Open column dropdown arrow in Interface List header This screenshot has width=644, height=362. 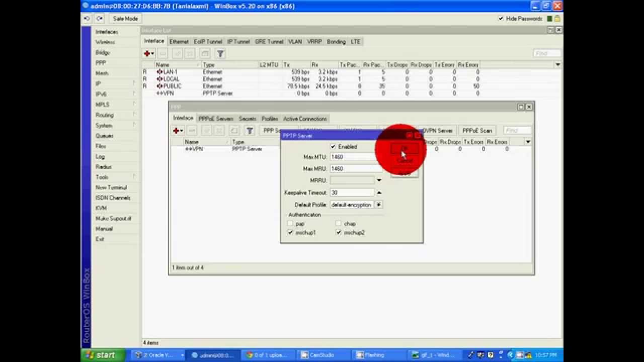click(557, 65)
